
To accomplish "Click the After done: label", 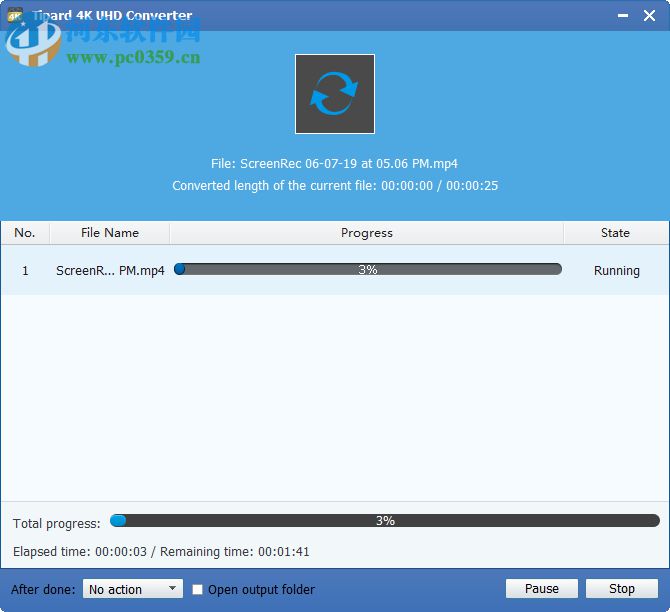I will 43,590.
